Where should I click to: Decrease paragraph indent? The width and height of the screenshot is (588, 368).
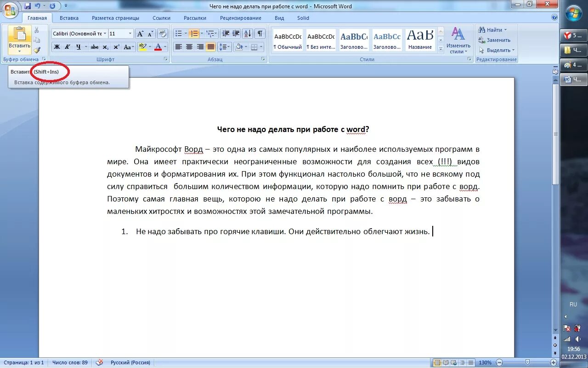pyautogui.click(x=225, y=34)
